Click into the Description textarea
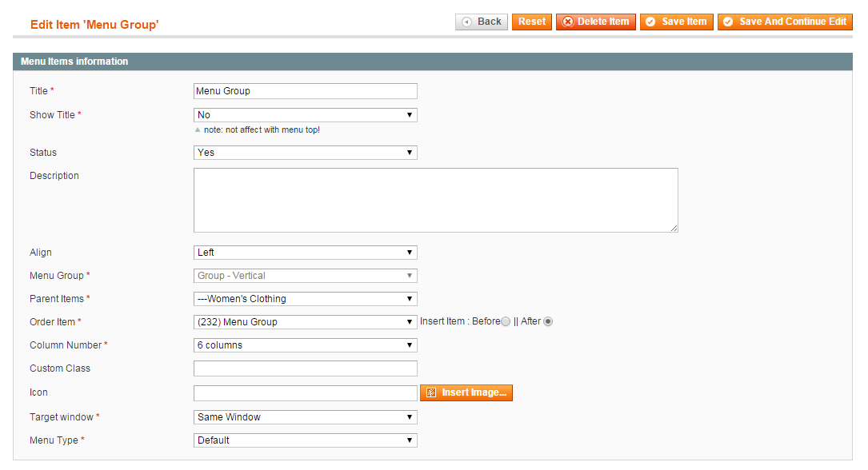The width and height of the screenshot is (868, 470). pos(436,200)
